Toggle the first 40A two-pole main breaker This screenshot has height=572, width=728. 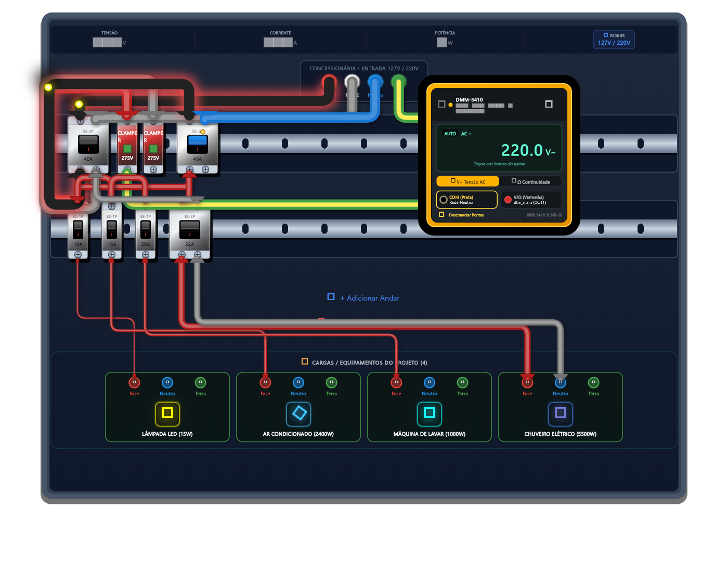click(88, 145)
